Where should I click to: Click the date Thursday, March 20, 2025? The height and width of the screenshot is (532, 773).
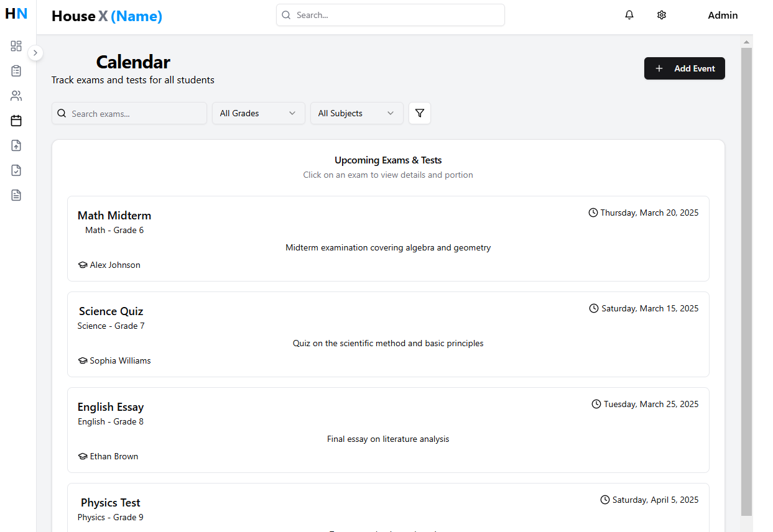point(649,213)
